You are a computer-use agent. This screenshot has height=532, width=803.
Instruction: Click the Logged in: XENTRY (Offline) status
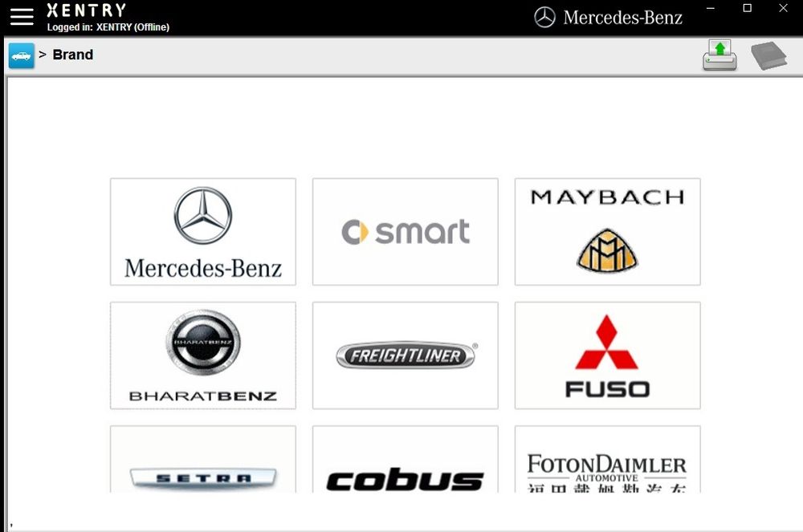108,27
